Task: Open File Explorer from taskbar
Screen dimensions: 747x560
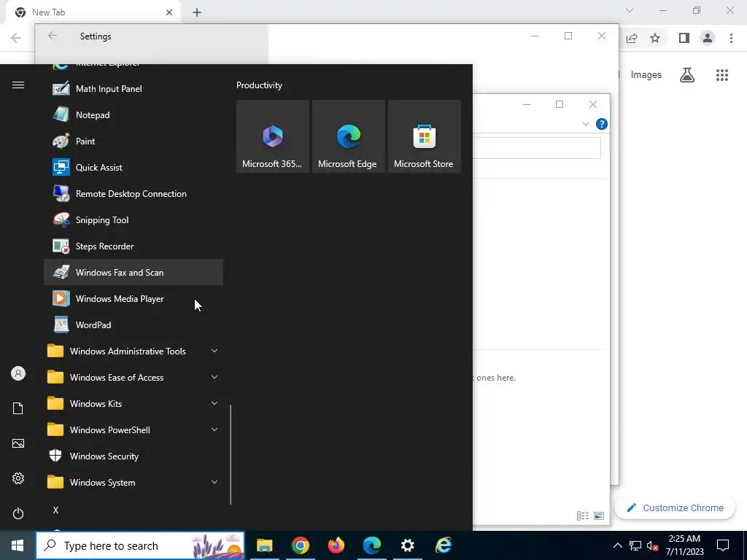Action: click(264, 545)
